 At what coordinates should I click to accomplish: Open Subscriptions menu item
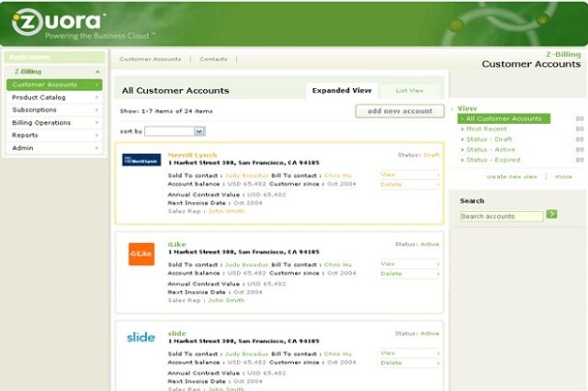click(x=54, y=110)
